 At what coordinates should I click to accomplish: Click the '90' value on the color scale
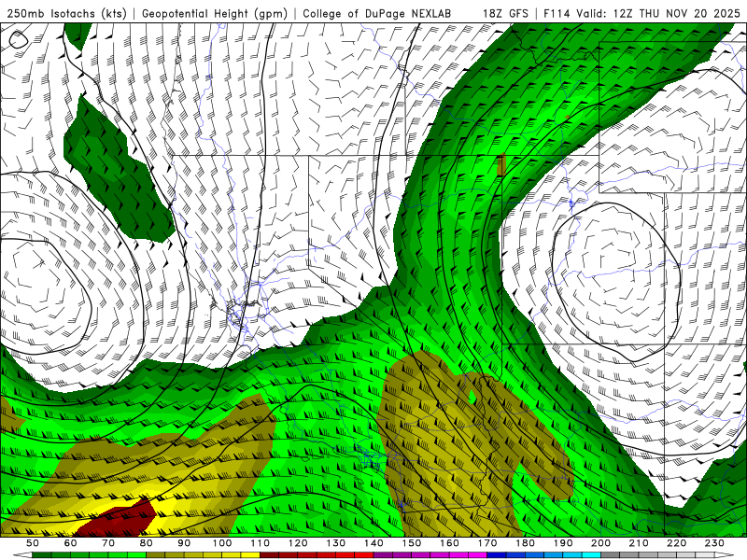coord(184,543)
